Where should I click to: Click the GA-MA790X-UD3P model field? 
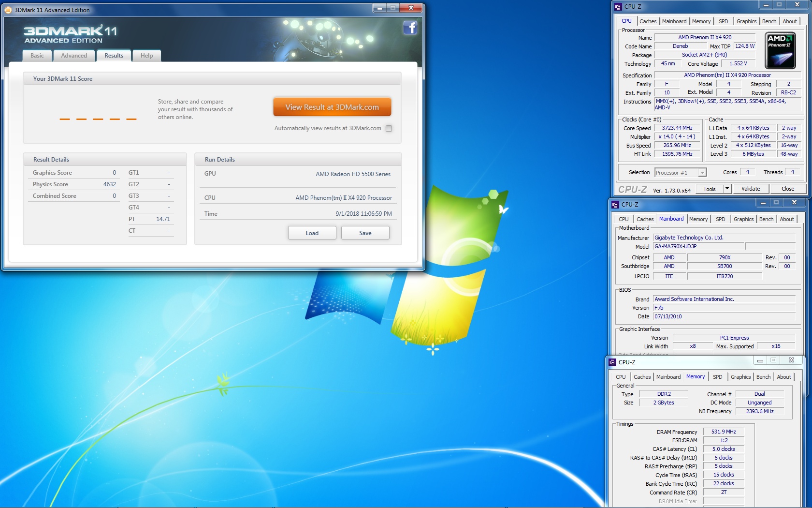[699, 246]
